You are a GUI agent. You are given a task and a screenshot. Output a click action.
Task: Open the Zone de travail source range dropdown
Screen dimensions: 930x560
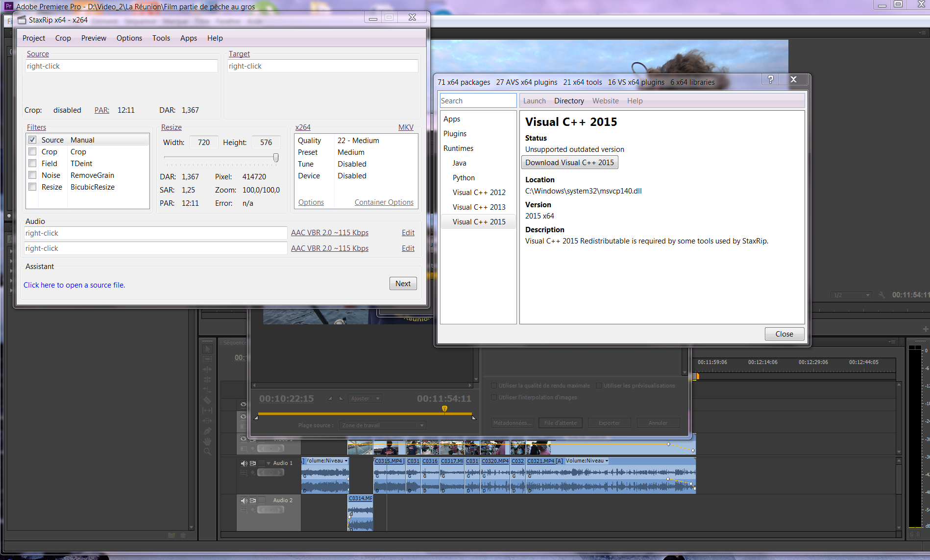click(383, 425)
